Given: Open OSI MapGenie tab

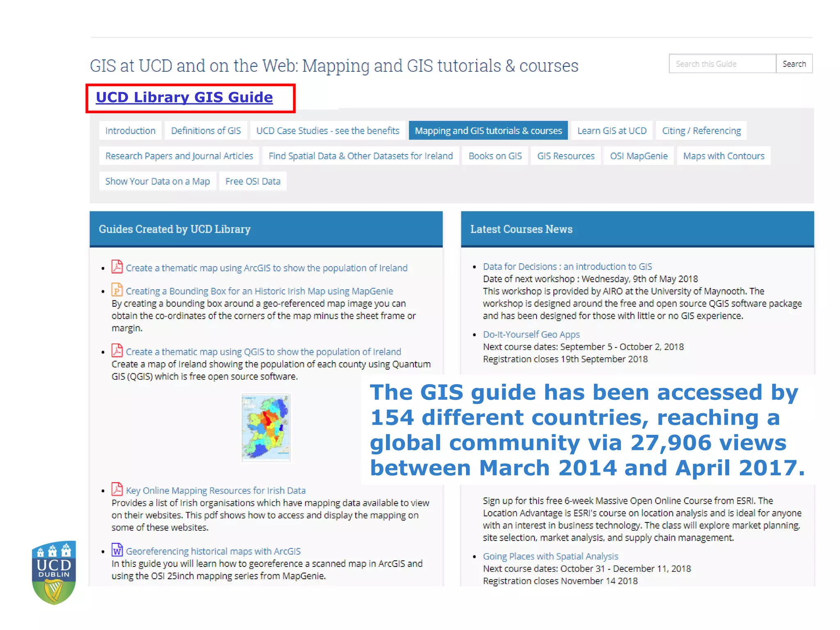Looking at the screenshot, I should tap(639, 156).
